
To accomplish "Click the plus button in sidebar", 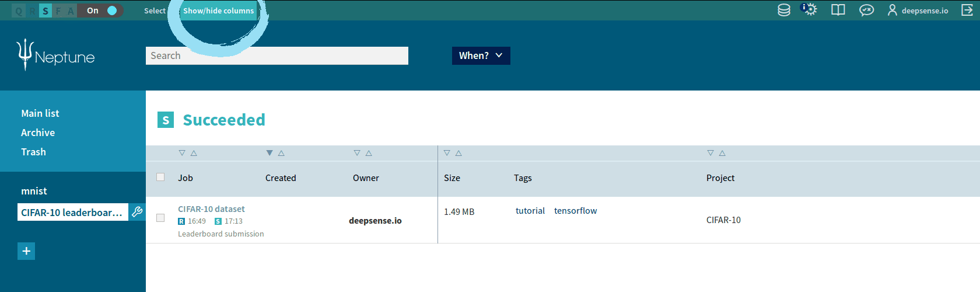I will pyautogui.click(x=26, y=251).
